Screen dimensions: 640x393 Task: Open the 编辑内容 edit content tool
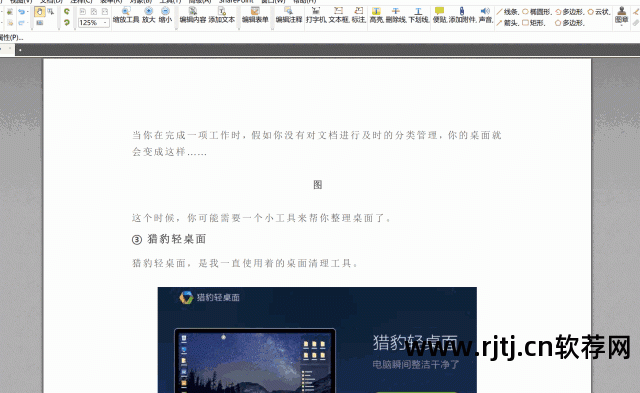click(x=193, y=15)
